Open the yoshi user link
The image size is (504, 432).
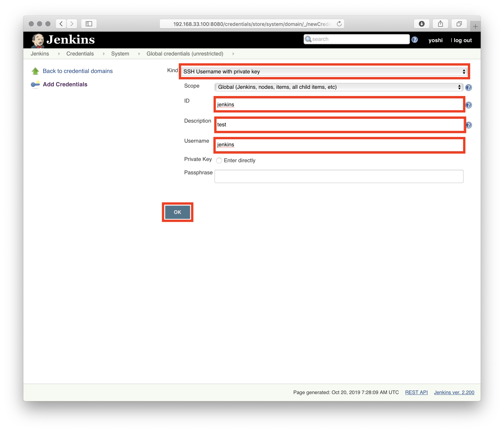click(x=435, y=40)
